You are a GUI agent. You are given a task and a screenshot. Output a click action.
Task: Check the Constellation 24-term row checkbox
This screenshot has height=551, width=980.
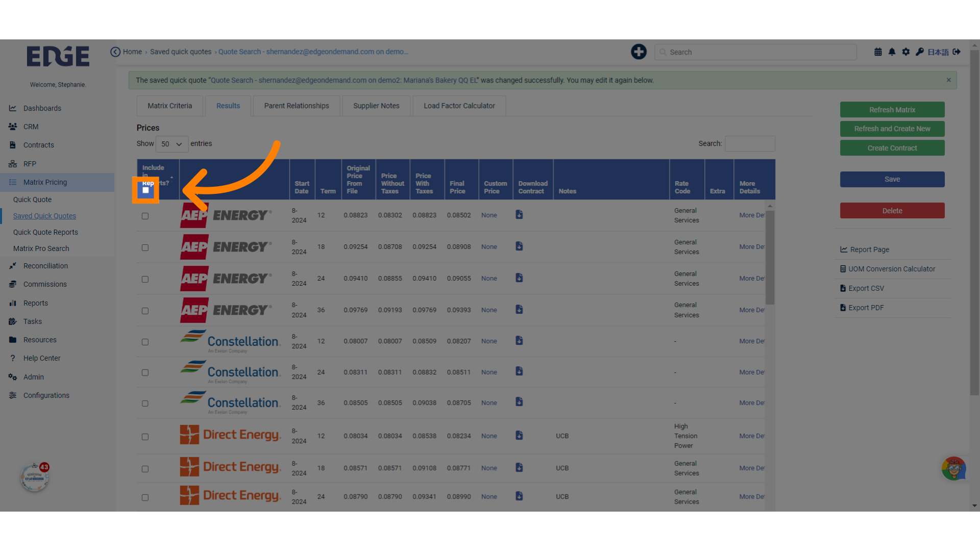tap(145, 373)
